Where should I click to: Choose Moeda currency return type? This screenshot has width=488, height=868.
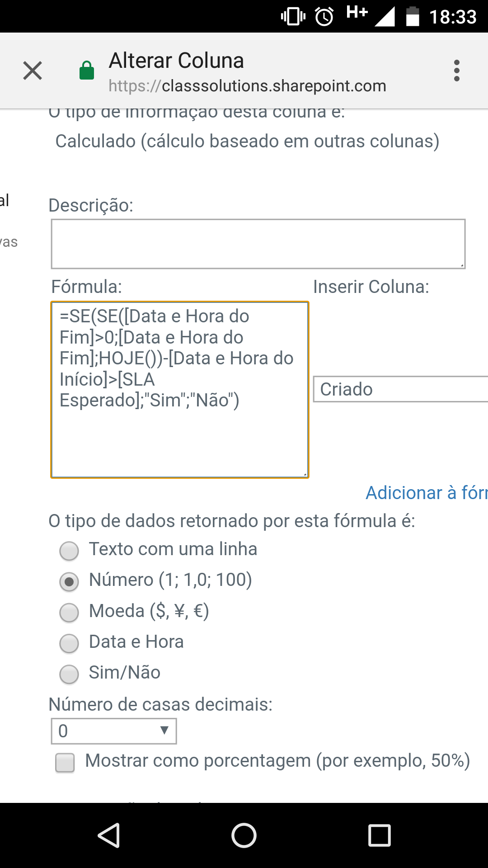69,613
